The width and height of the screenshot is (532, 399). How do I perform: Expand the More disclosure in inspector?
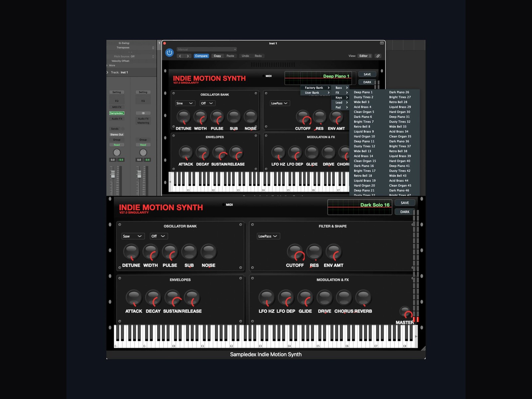pyautogui.click(x=107, y=66)
